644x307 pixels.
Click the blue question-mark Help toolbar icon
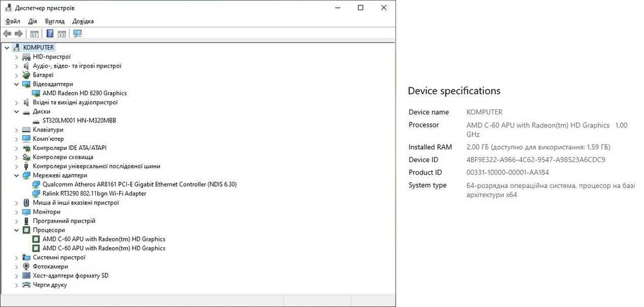50,33
